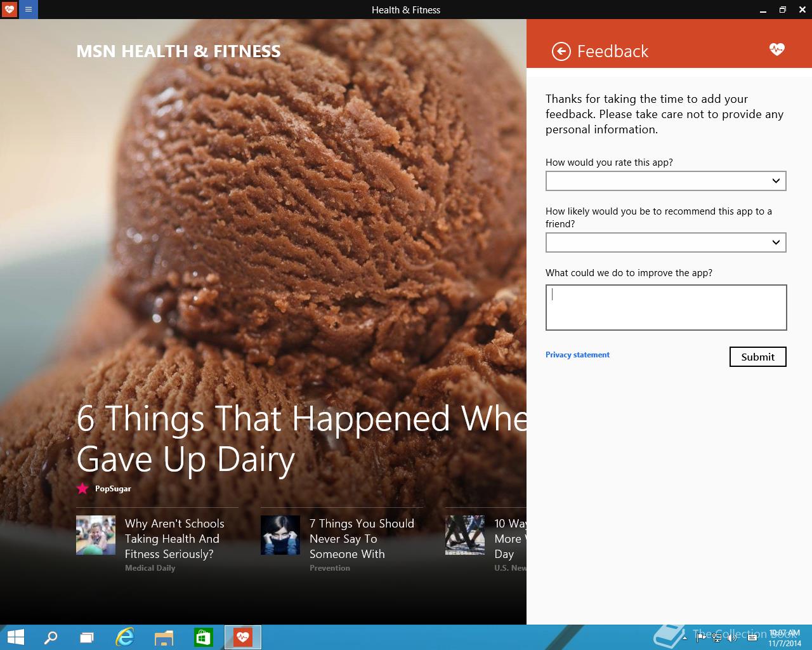Open taskbar Search
This screenshot has height=650, width=812.
tap(51, 637)
